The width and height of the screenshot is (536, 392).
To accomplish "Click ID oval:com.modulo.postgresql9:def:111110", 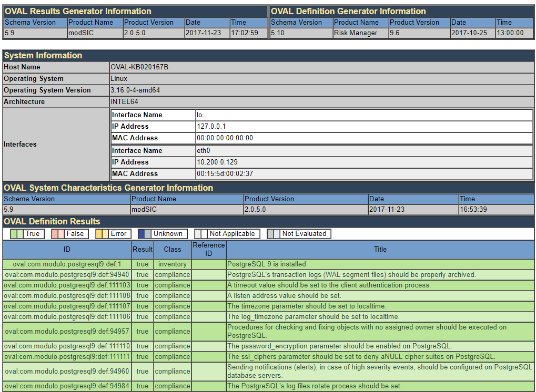I will pos(67,346).
